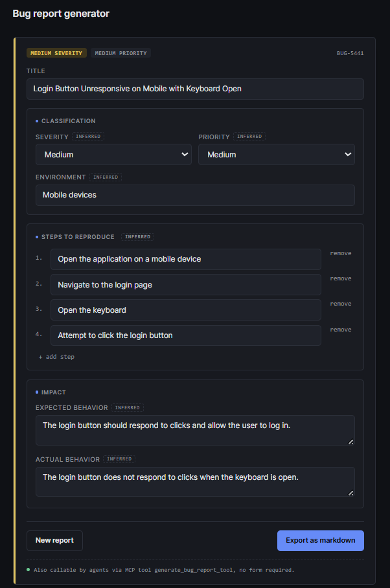Start a New report
Screen dimensions: 390x588
point(54,540)
